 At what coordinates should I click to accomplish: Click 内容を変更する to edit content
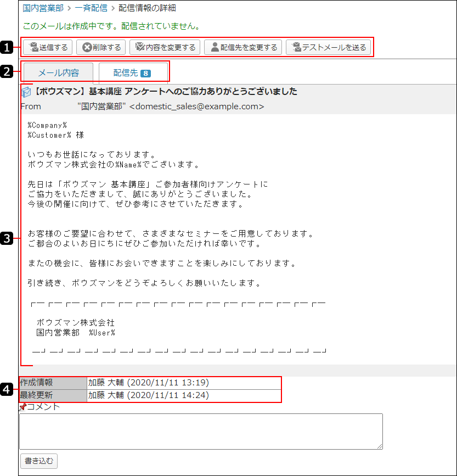[165, 47]
